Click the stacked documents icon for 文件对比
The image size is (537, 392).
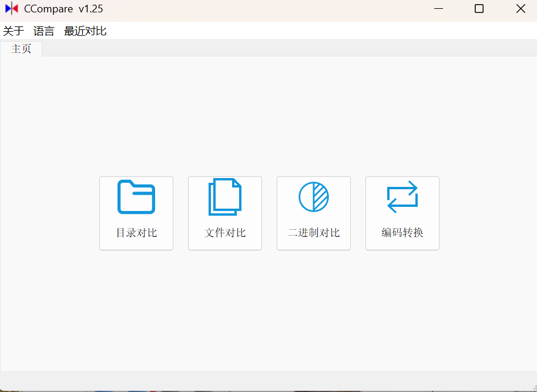pos(224,197)
